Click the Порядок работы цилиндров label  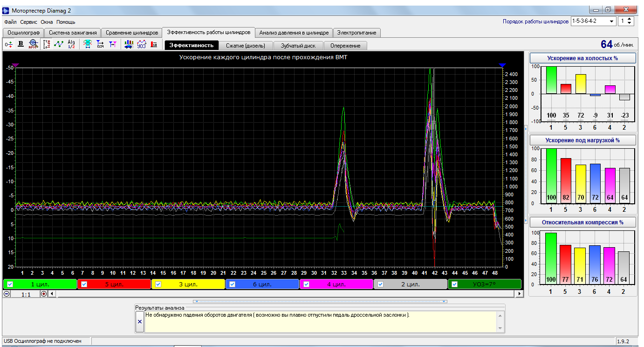535,21
